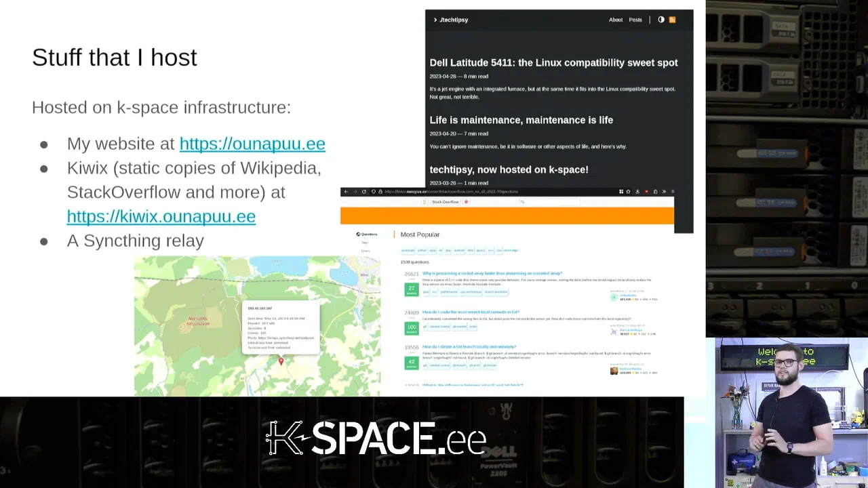Expand the browser overflow chevron
Image resolution: width=868 pixels, height=488 pixels.
[664, 192]
